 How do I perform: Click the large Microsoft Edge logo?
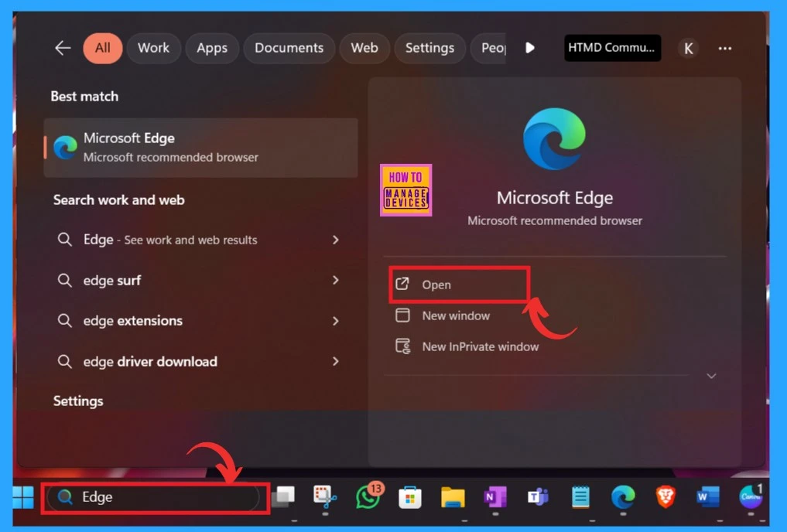[x=554, y=139]
